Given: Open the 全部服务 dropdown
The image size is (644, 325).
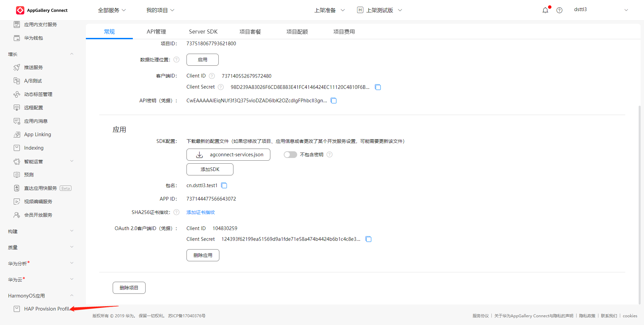Looking at the screenshot, I should coord(112,10).
